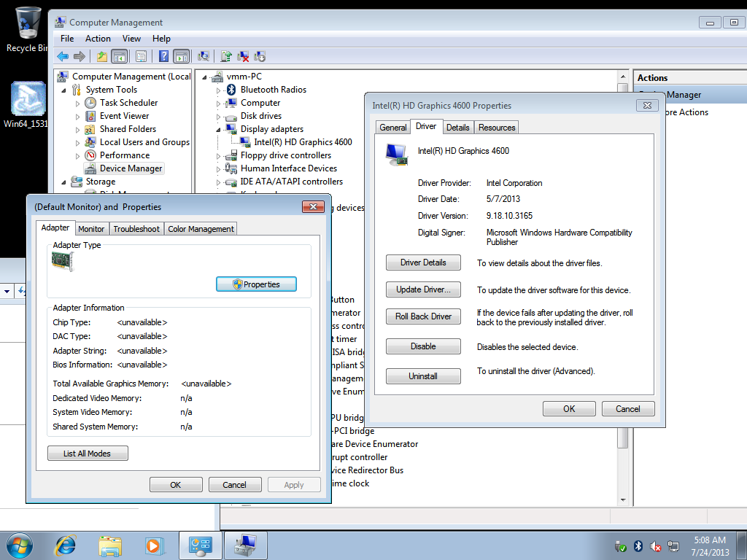
Task: Click the List All Modes button
Action: (88, 454)
